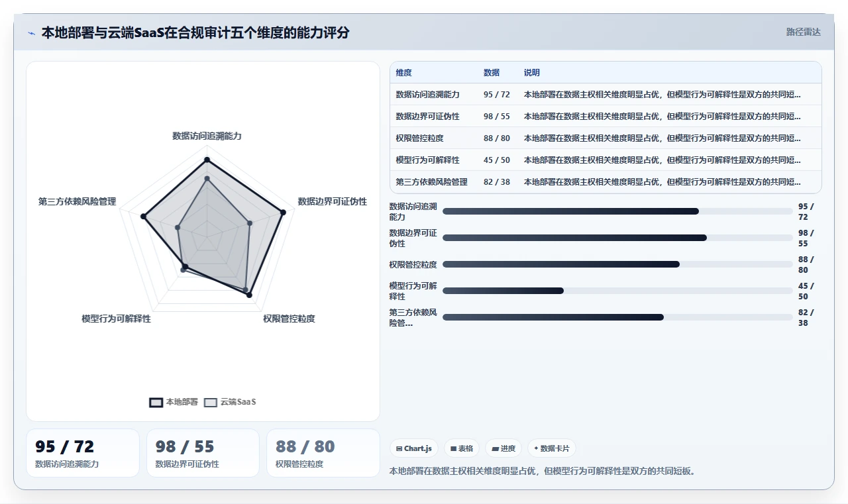Click the 95 / 72 value in table
Viewport: 848px width, 504px height.
point(497,95)
